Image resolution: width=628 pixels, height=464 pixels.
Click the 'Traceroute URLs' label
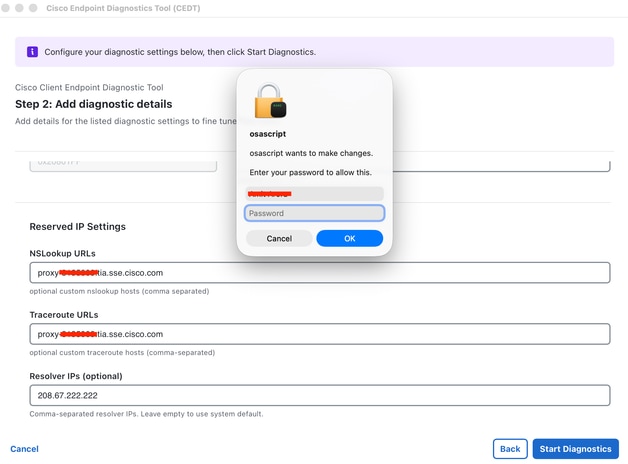click(64, 315)
